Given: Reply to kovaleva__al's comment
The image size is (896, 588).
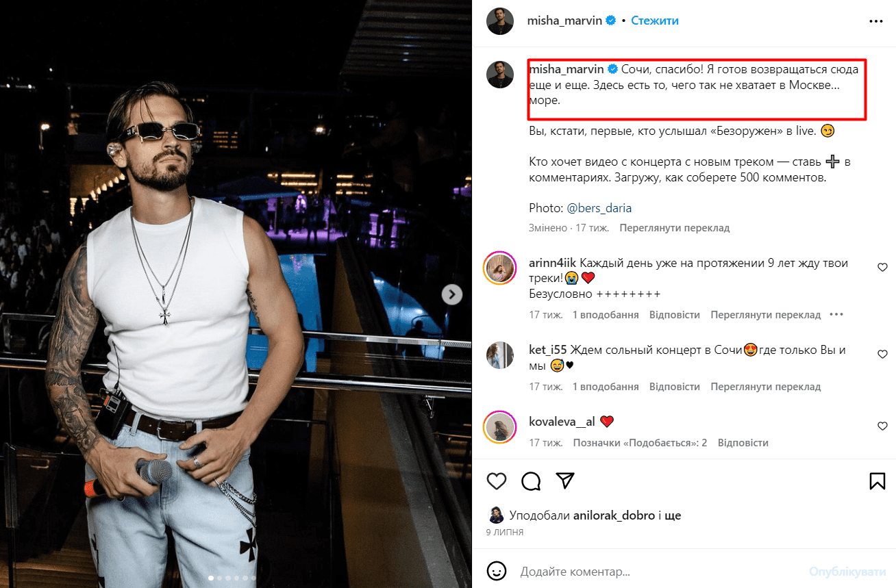Looking at the screenshot, I should pyautogui.click(x=743, y=443).
